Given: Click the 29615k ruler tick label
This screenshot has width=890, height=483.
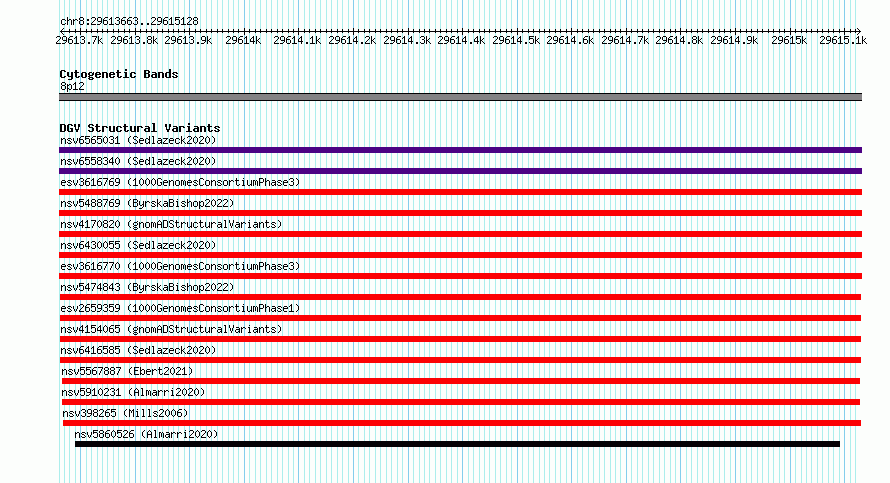Looking at the screenshot, I should tap(789, 40).
